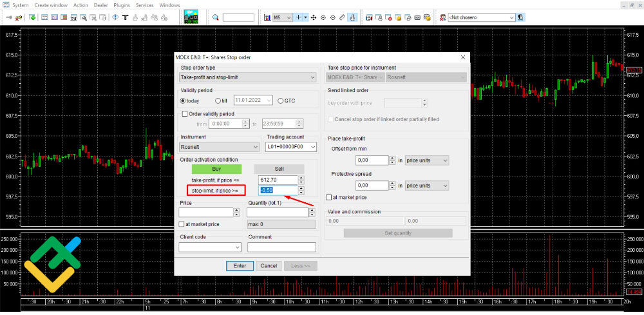644x315 pixels.
Task: Click the application icon left of System menu
Action: click(x=6, y=5)
